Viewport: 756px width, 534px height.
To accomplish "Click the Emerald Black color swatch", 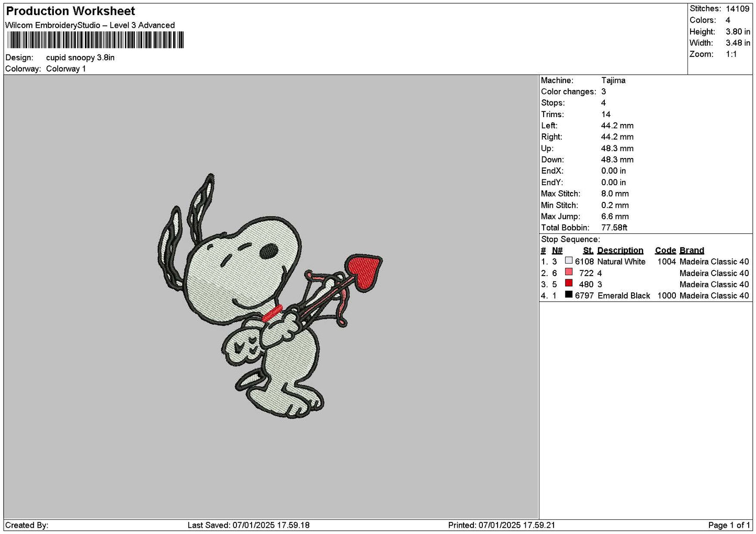I will pyautogui.click(x=569, y=295).
